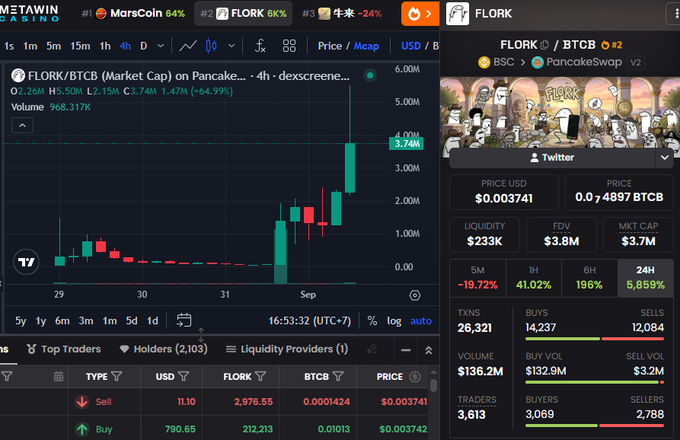Toggle auto scale on chart
This screenshot has height=440, width=680.
pos(421,321)
